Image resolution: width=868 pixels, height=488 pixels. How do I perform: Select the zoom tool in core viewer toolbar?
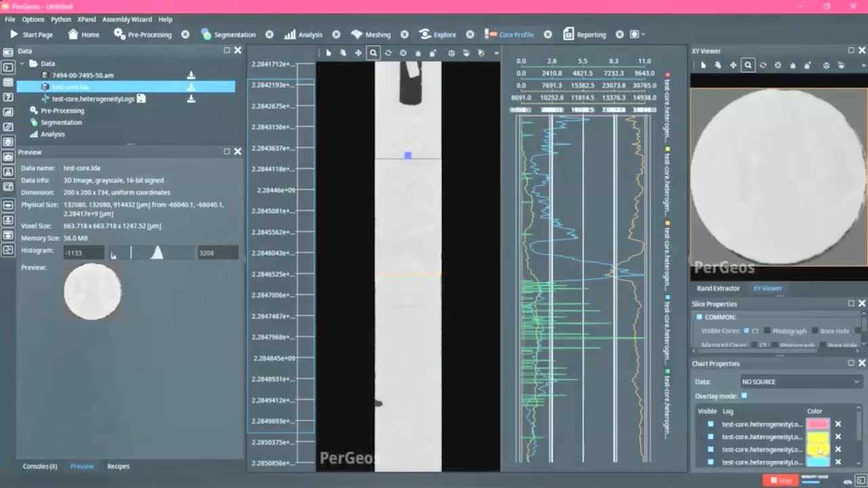[373, 53]
